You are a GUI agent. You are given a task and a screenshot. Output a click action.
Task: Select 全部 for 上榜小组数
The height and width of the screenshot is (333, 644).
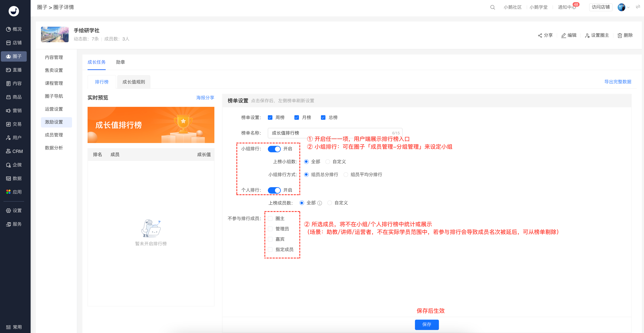pyautogui.click(x=306, y=162)
